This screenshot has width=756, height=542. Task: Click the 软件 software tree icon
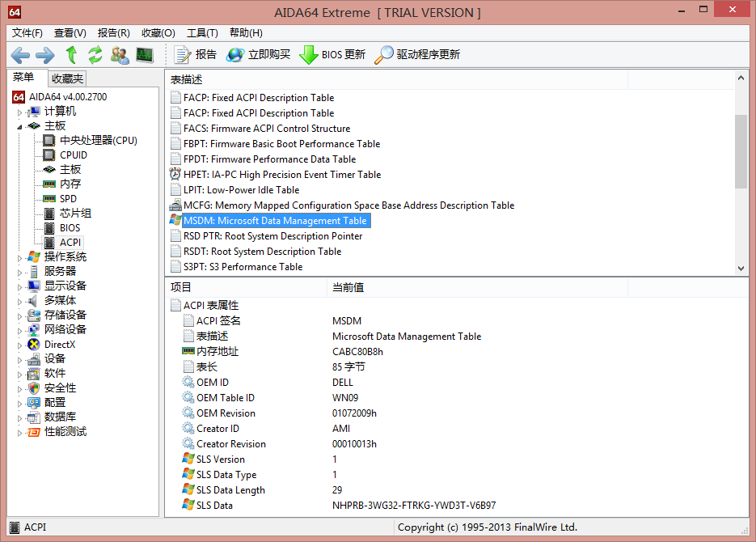(x=34, y=374)
